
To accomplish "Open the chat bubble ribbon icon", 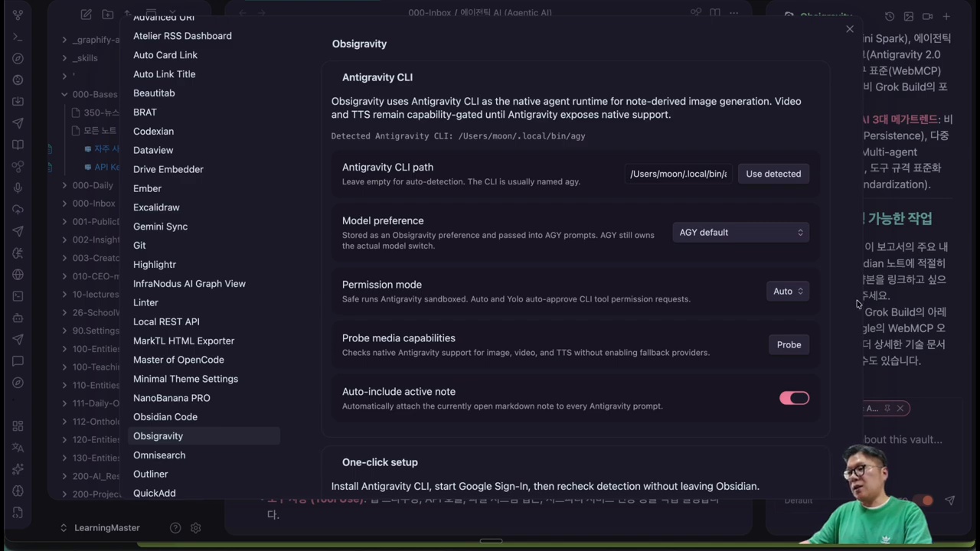I will [x=18, y=360].
